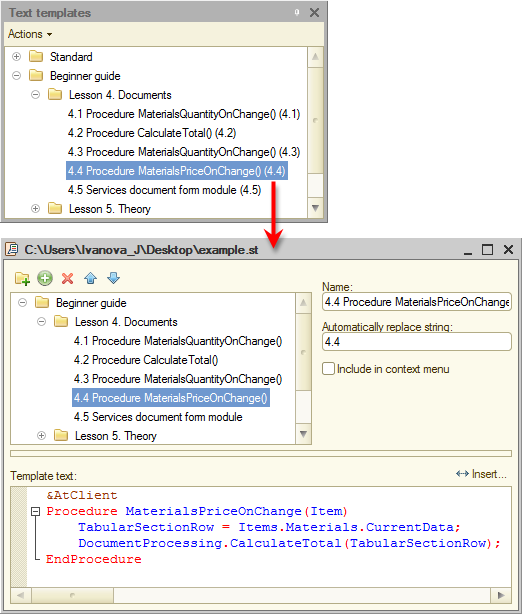This screenshot has width=522, height=614.
Task: Collapse the procedure code fold marker
Action: 36,511
